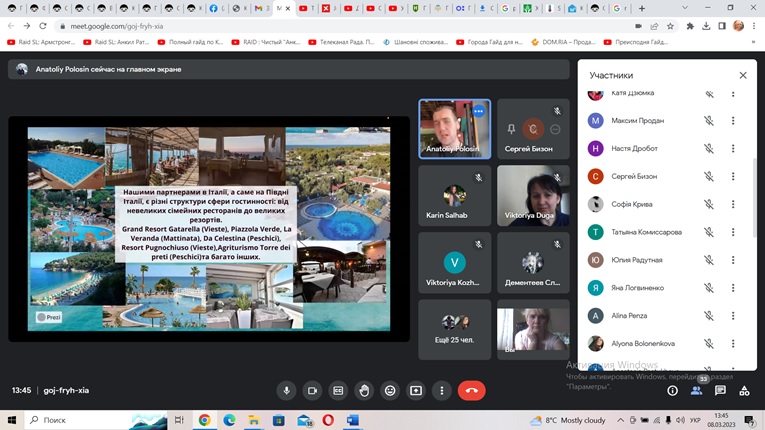
Task: Open more actions for Alyona Bolonenkova
Action: [733, 344]
